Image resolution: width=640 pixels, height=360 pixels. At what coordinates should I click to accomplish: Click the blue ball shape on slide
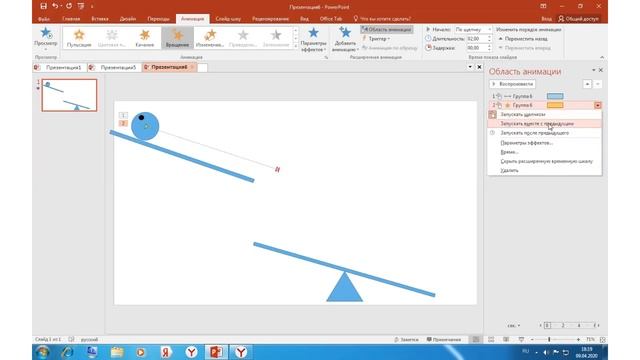click(145, 126)
